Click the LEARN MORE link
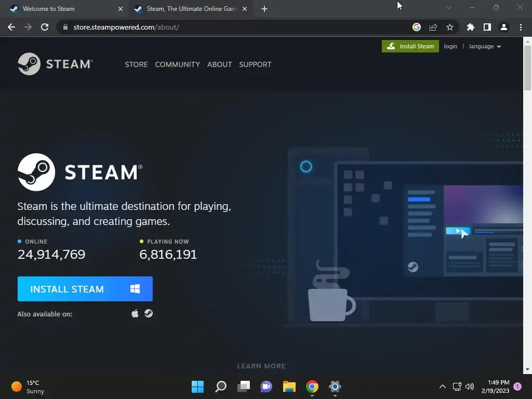This screenshot has height=399, width=532. click(261, 366)
